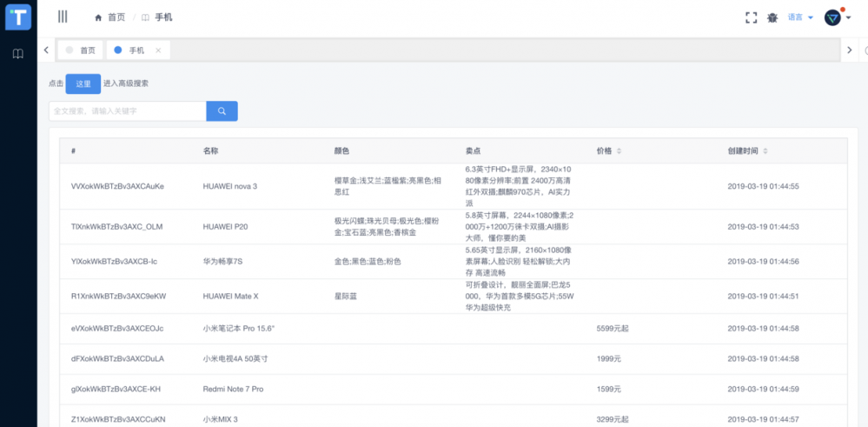Select 小米笔记本 Pro 15.6" name cell
Image resolution: width=868 pixels, height=427 pixels.
[239, 329]
